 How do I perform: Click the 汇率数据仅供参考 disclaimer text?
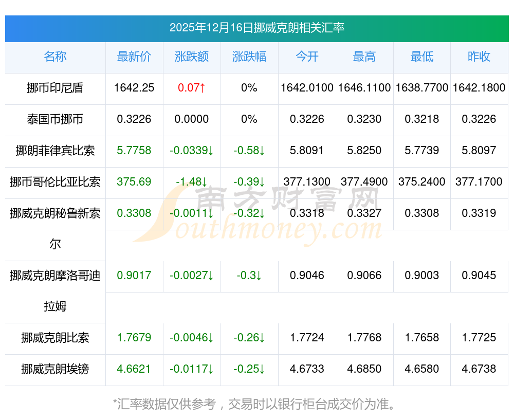255,404
